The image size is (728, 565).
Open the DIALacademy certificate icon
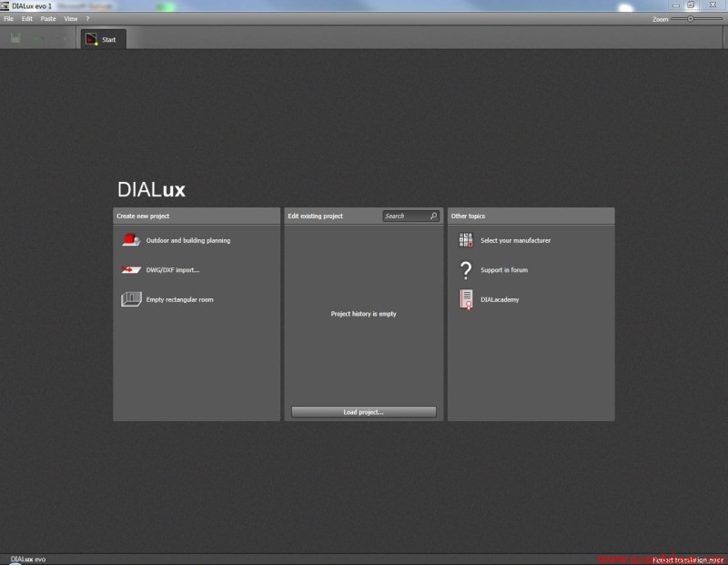(x=466, y=299)
